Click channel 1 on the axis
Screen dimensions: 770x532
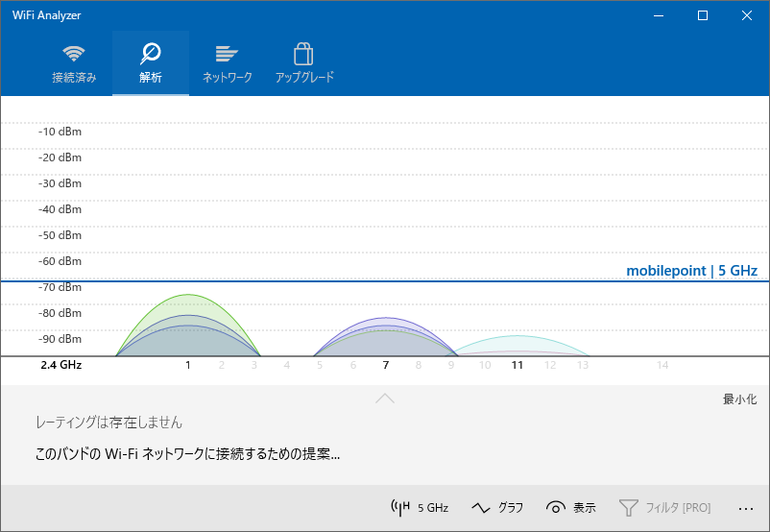(x=188, y=365)
